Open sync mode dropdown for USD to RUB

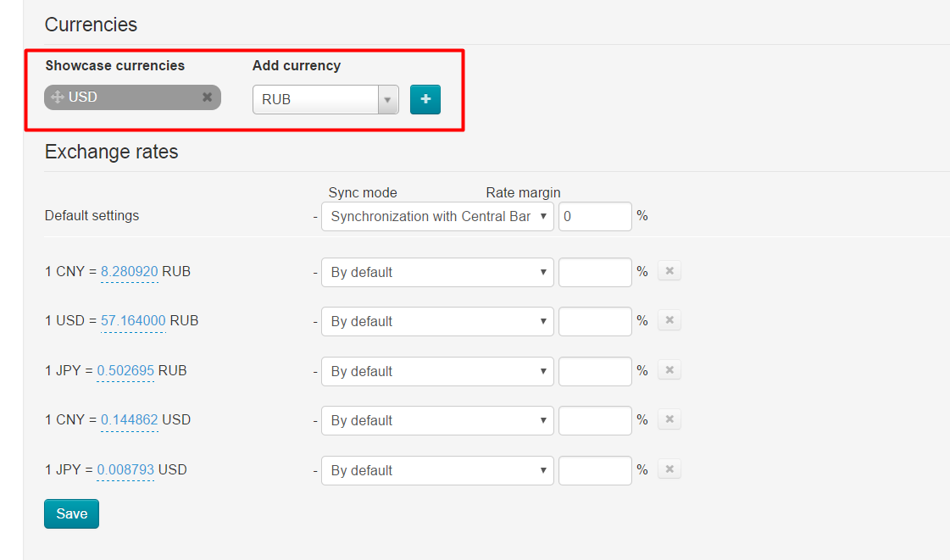pos(437,321)
